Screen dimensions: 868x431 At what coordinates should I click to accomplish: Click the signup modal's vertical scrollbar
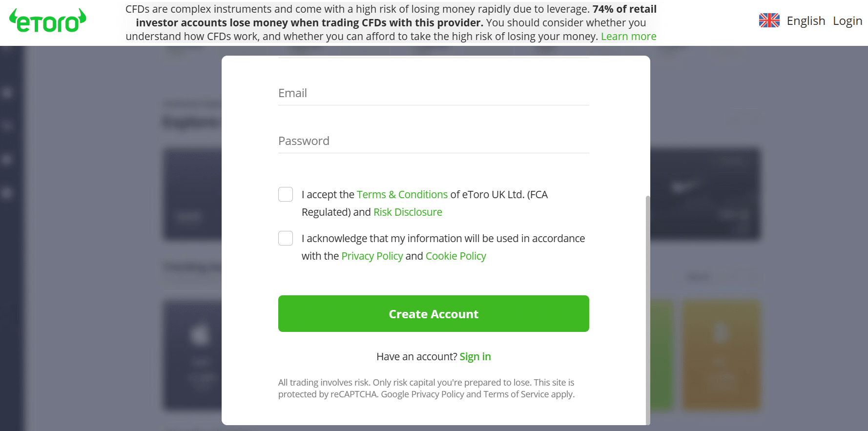coord(648,310)
